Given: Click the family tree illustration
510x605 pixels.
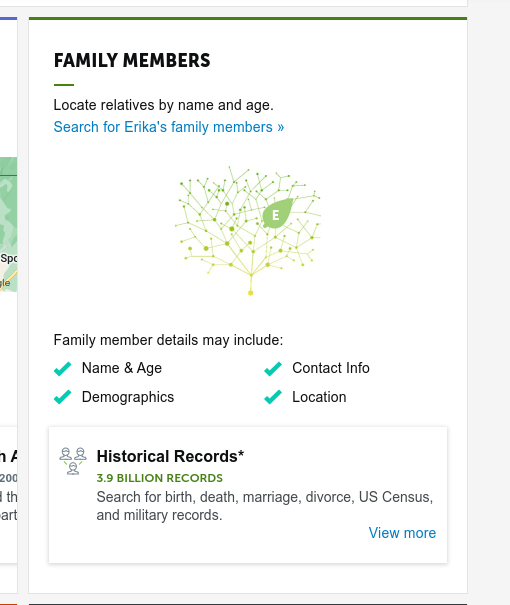Looking at the screenshot, I should point(248,231).
